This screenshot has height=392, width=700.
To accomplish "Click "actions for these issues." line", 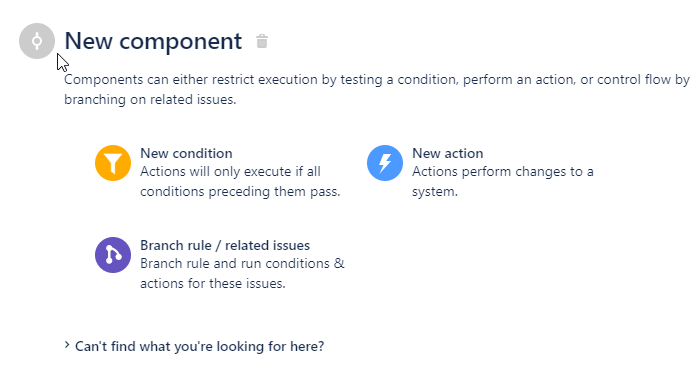I will click(x=212, y=284).
